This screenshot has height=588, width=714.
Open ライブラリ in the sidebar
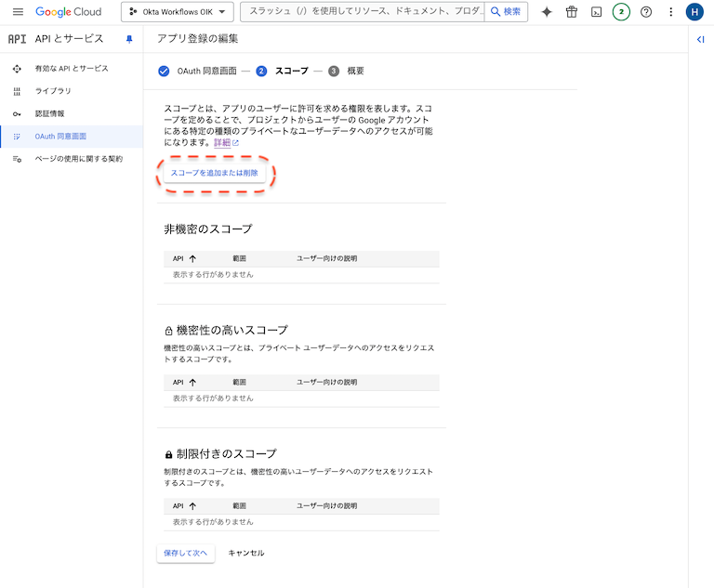click(53, 91)
